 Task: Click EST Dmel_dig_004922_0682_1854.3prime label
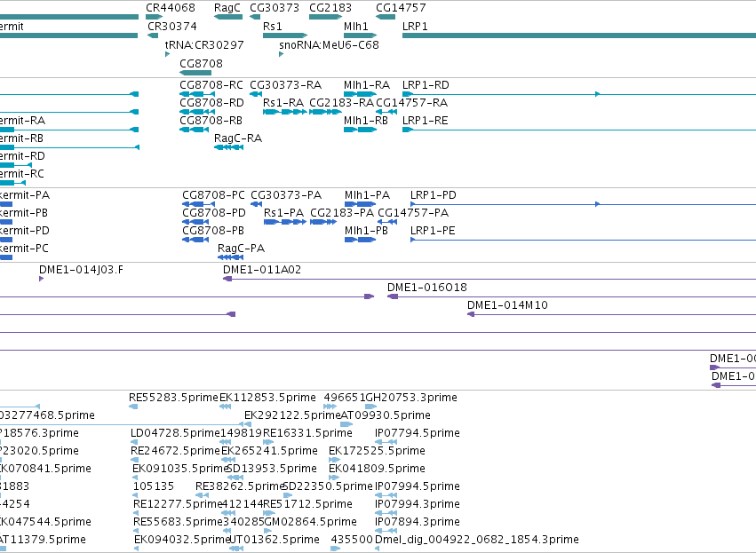pos(477,540)
